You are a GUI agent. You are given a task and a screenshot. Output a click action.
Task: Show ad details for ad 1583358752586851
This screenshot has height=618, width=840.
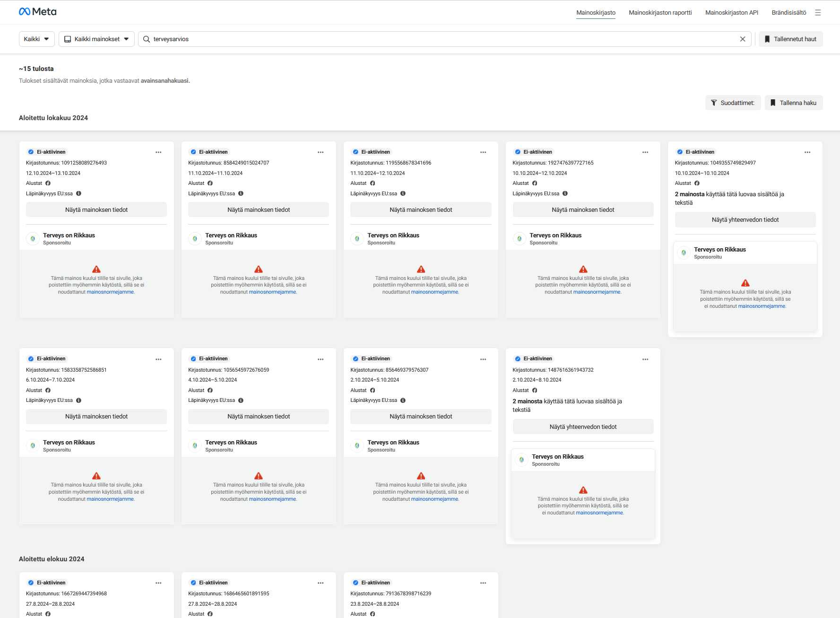click(96, 417)
